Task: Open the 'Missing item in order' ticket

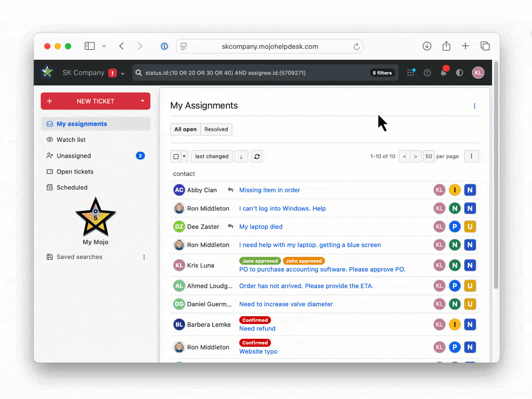Action: tap(269, 190)
